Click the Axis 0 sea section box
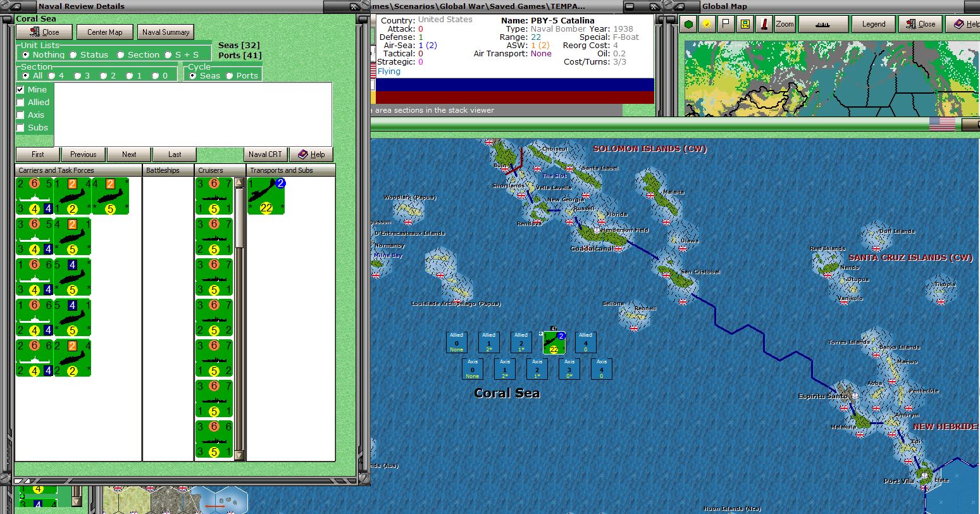 point(472,369)
